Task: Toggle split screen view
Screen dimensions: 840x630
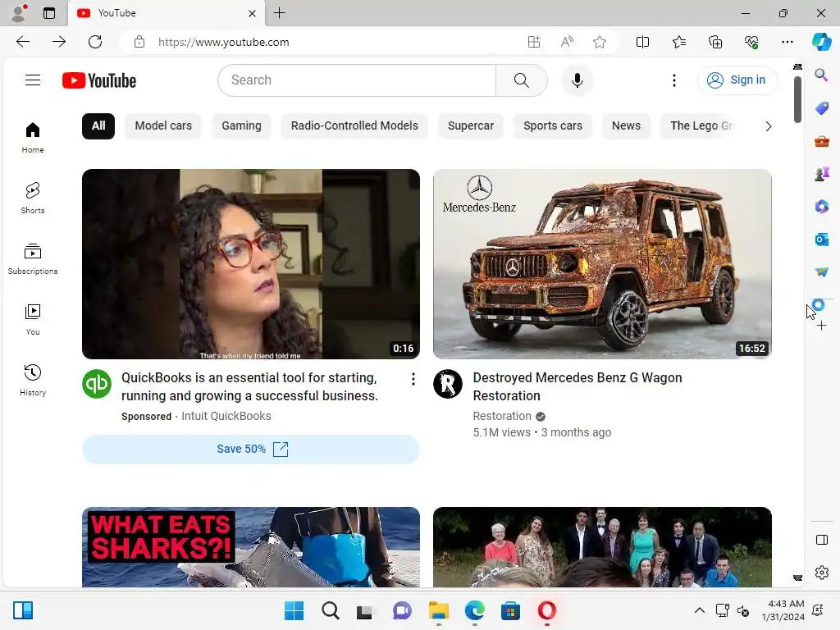Action: (x=642, y=42)
